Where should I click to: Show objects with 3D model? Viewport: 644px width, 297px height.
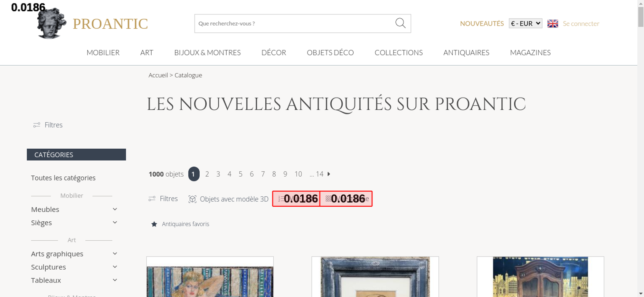(228, 199)
